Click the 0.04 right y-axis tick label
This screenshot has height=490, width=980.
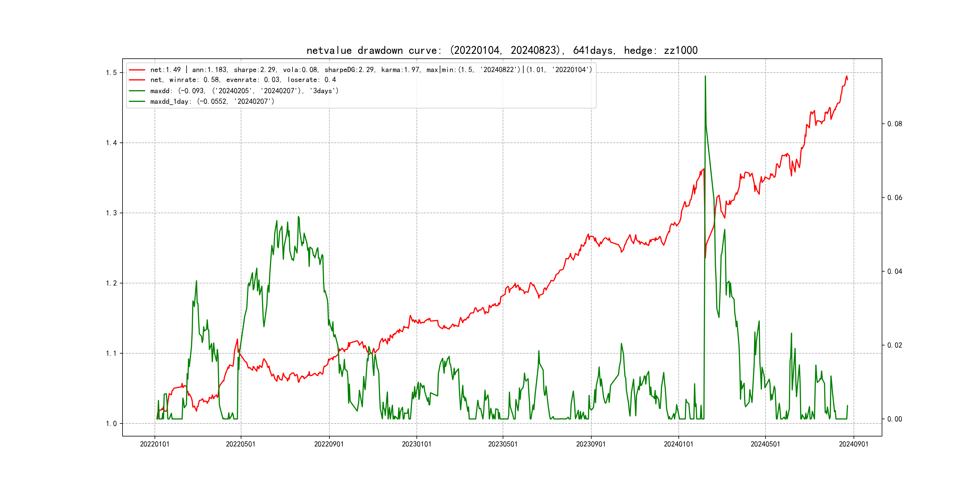tap(894, 272)
